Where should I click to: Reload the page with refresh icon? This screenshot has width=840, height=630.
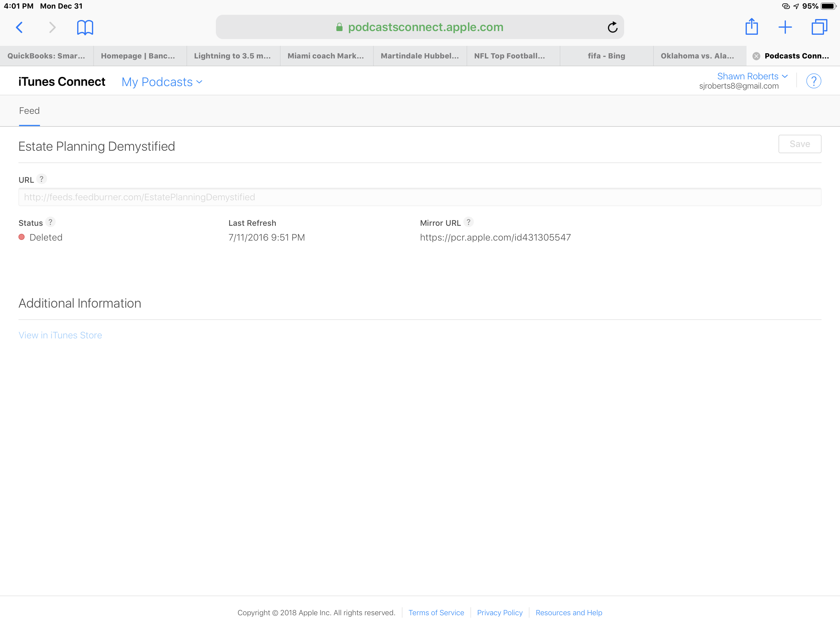pyautogui.click(x=612, y=27)
